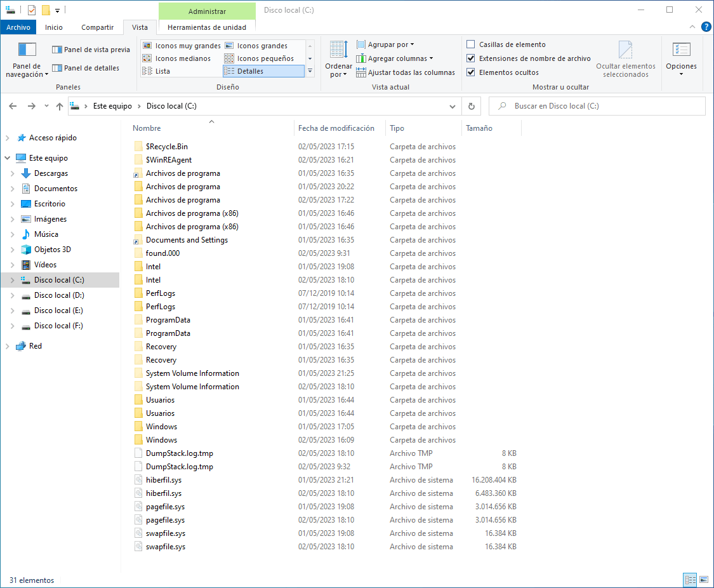Expand layout gallery more options arrow

point(310,71)
